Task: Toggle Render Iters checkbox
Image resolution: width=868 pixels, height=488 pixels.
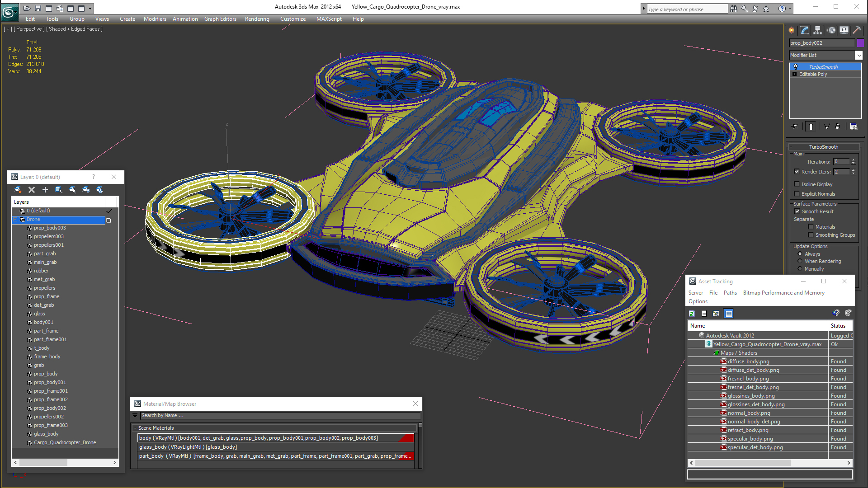Action: 797,172
